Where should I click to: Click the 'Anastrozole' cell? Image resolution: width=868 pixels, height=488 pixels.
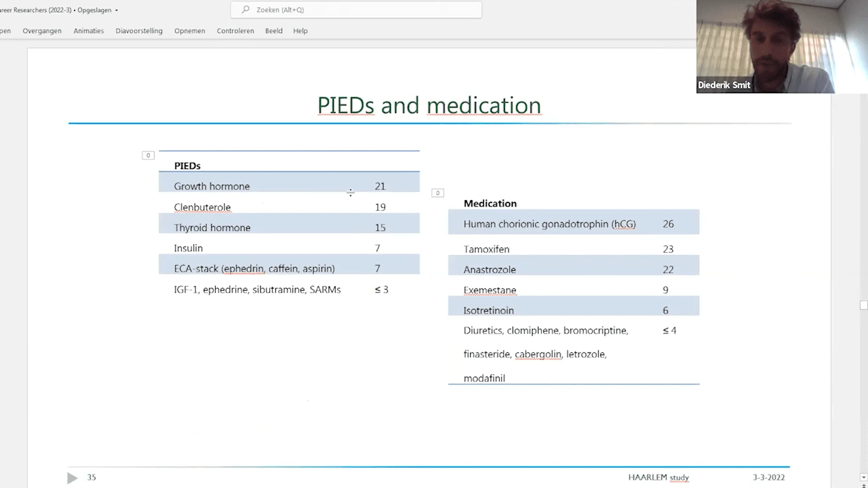click(490, 270)
